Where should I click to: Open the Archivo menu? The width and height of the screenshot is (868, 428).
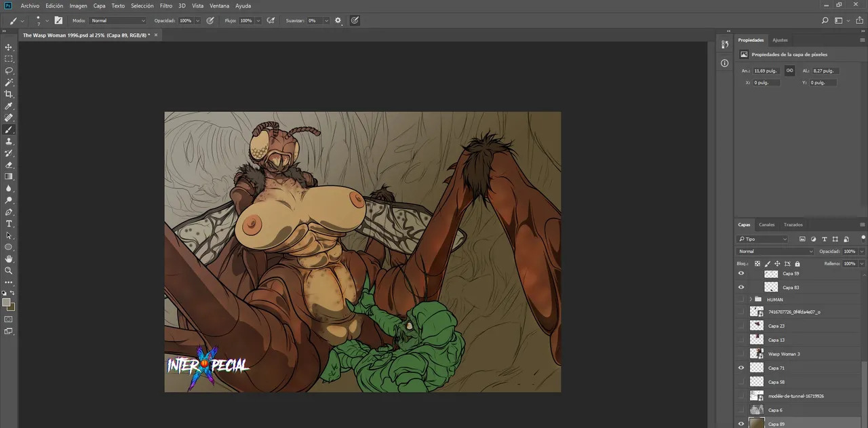30,5
